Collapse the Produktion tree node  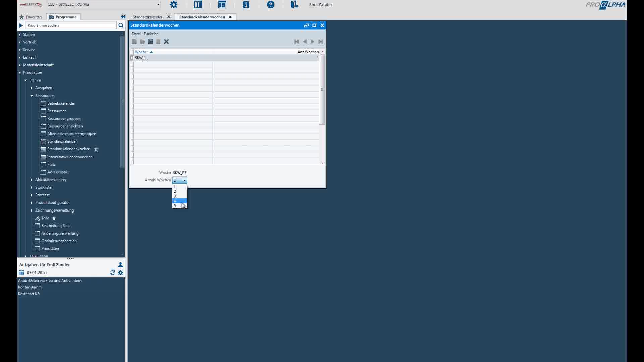pyautogui.click(x=19, y=73)
